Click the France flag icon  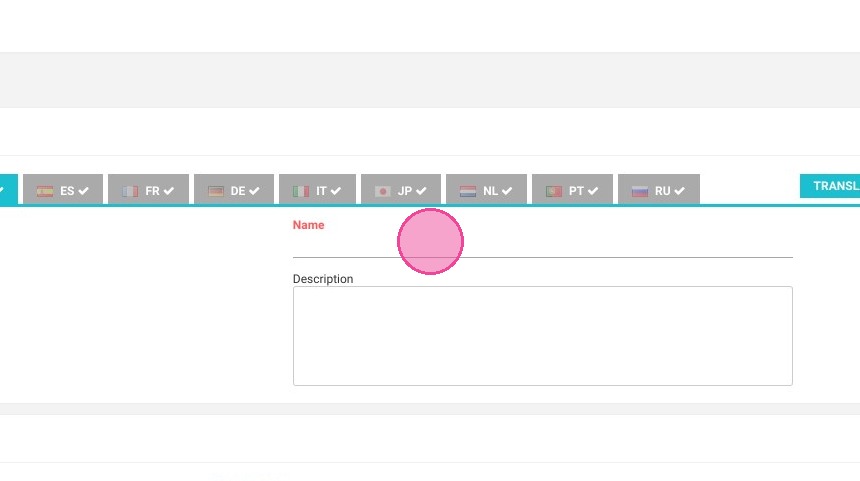(130, 191)
